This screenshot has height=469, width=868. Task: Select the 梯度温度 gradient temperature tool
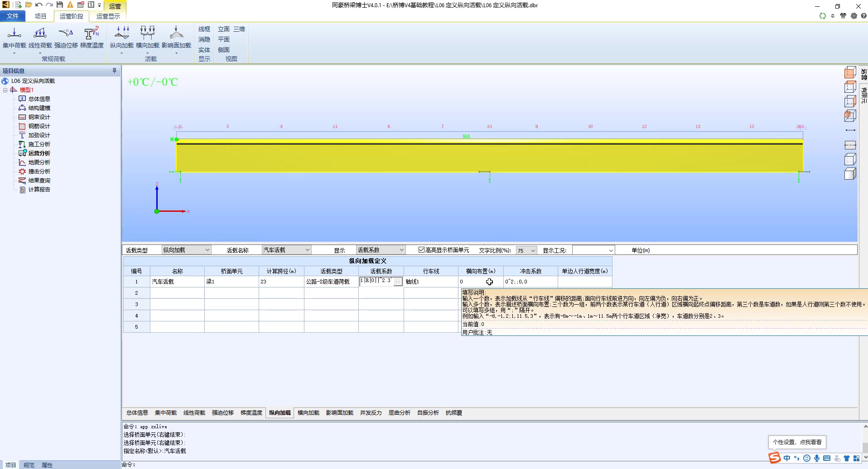pos(92,38)
